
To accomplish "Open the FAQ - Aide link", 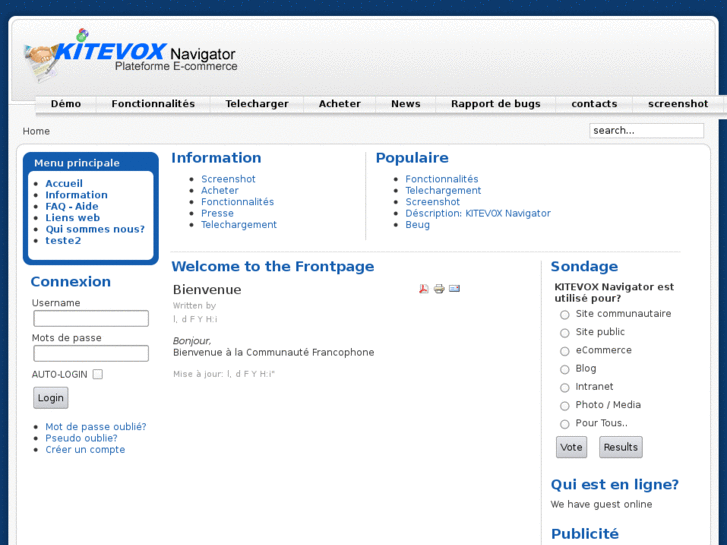I will coord(72,206).
